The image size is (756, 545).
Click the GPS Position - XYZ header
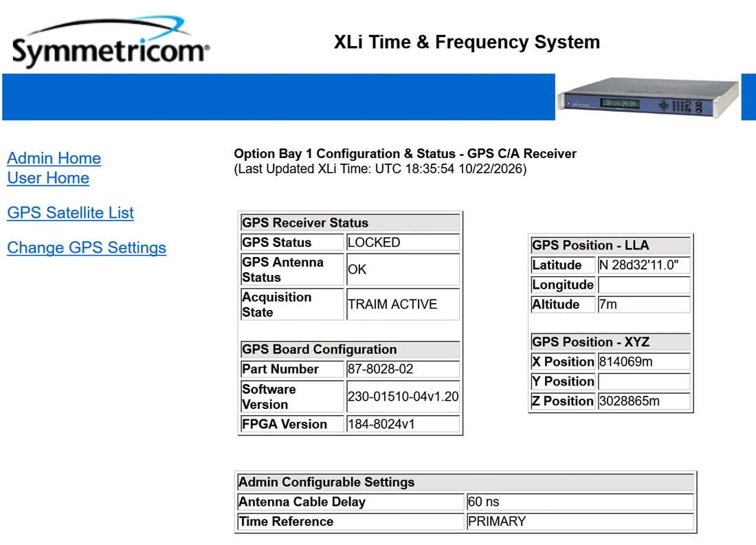tap(610, 342)
